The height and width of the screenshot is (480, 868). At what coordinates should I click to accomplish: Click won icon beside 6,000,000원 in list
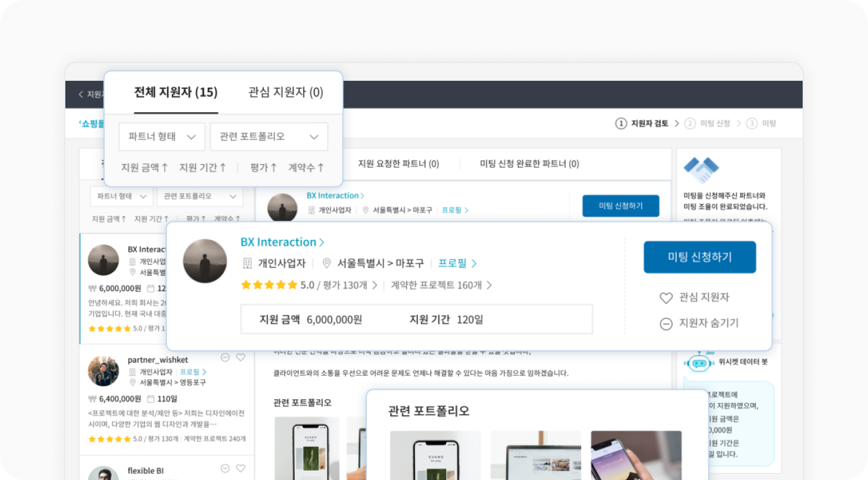pos(92,288)
